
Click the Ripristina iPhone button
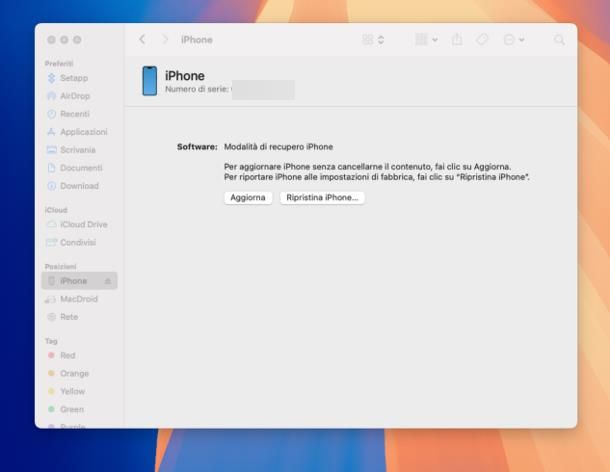322,198
